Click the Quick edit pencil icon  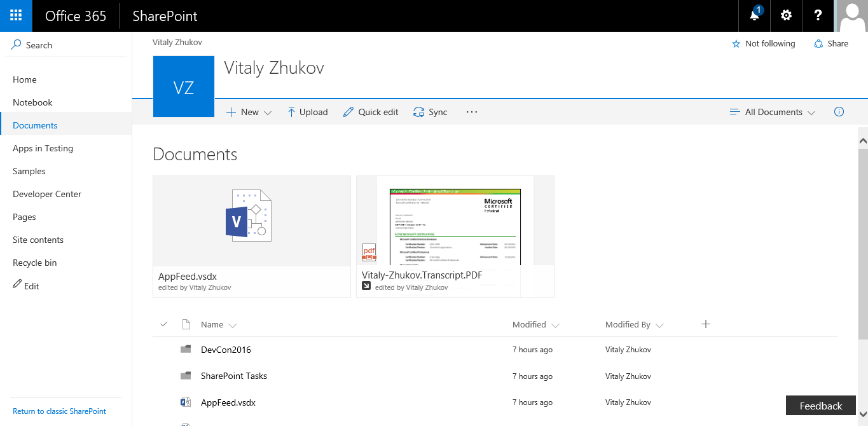(348, 112)
